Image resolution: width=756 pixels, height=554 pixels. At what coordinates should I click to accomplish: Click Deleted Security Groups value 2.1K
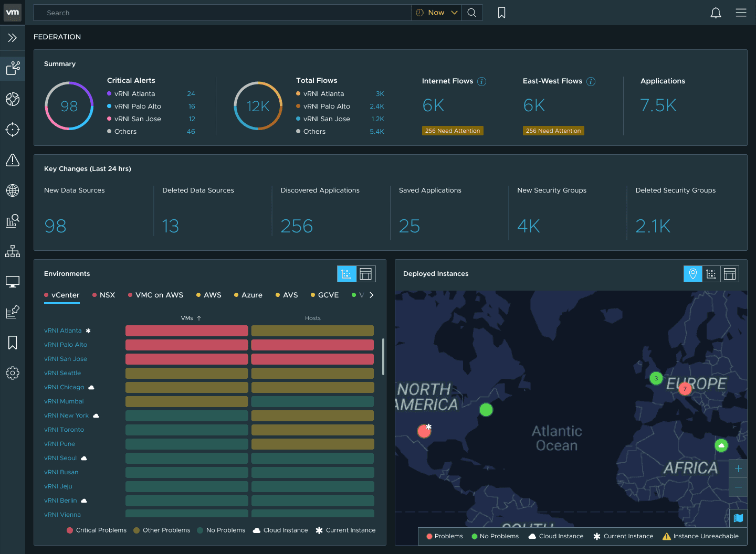point(653,226)
